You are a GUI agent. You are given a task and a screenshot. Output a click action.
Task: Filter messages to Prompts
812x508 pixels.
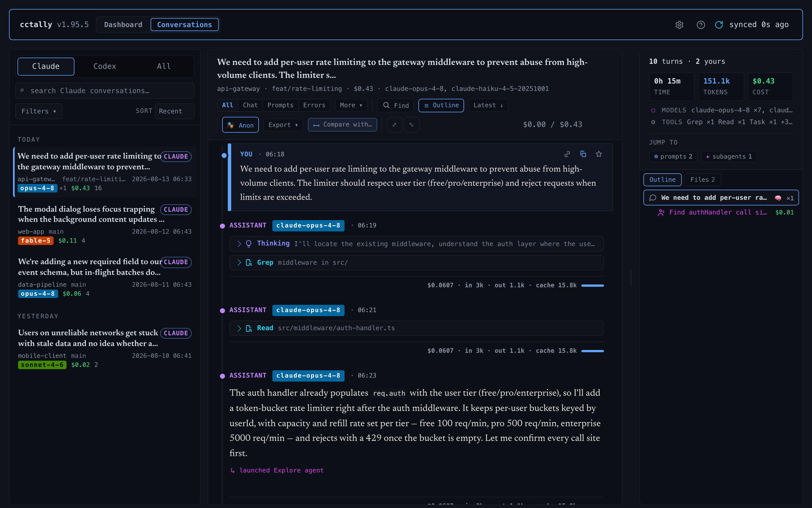click(x=280, y=105)
